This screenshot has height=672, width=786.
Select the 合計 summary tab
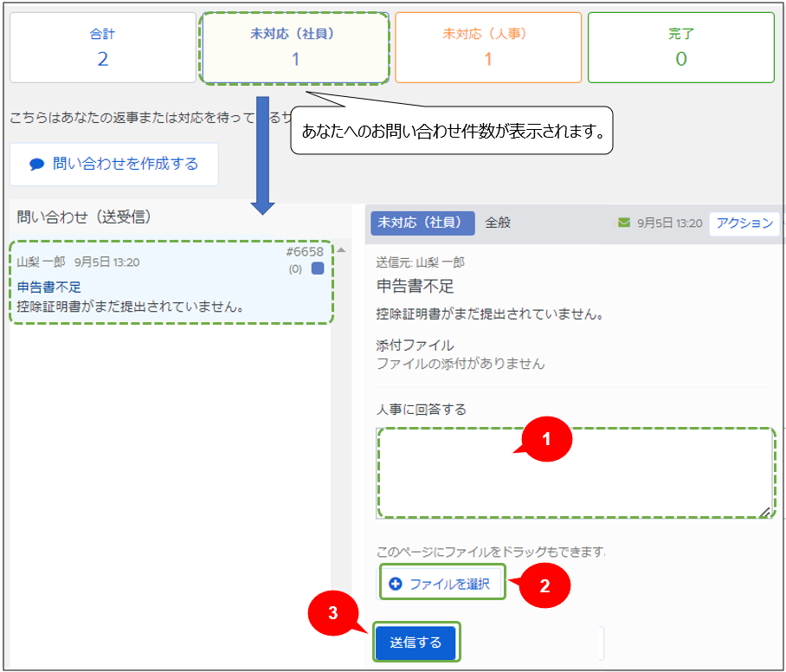pyautogui.click(x=102, y=48)
